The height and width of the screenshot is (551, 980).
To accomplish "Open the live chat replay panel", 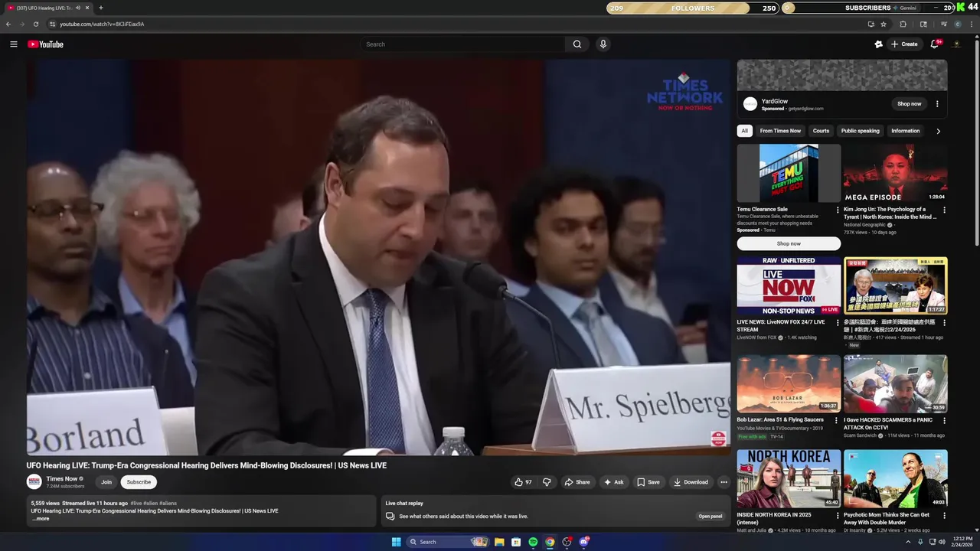I will click(710, 517).
